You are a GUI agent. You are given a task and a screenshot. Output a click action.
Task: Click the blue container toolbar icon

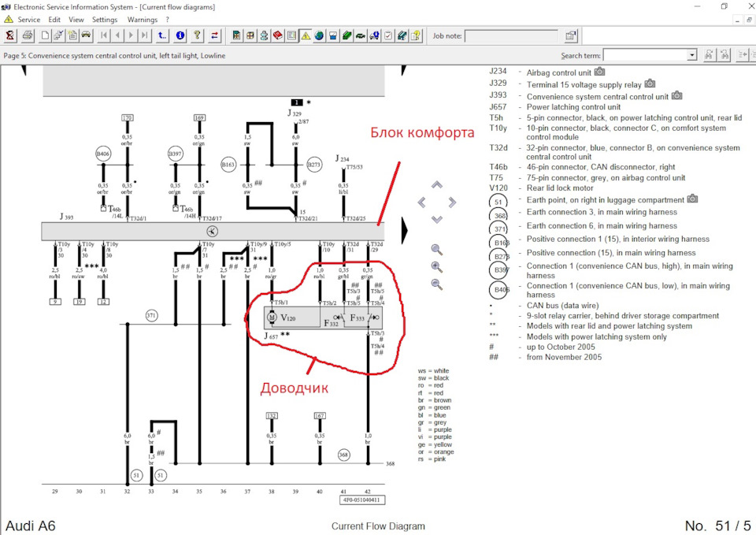[x=332, y=35]
